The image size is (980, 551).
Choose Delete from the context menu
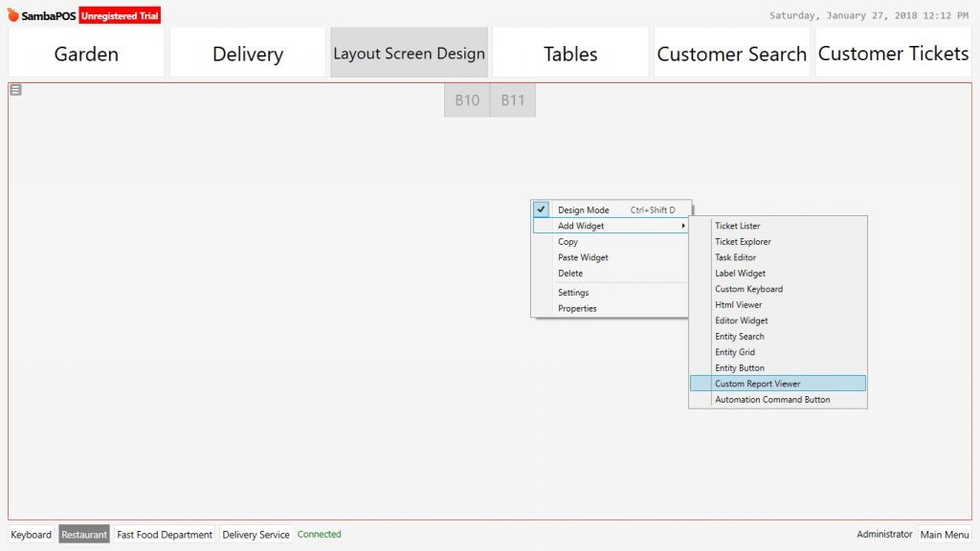tap(610, 273)
